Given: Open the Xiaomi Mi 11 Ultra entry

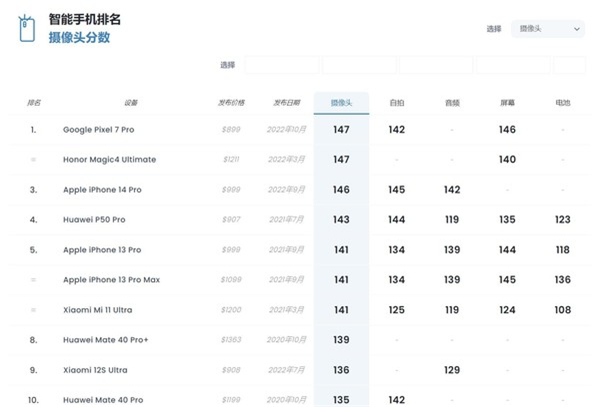Looking at the screenshot, I should [x=97, y=310].
